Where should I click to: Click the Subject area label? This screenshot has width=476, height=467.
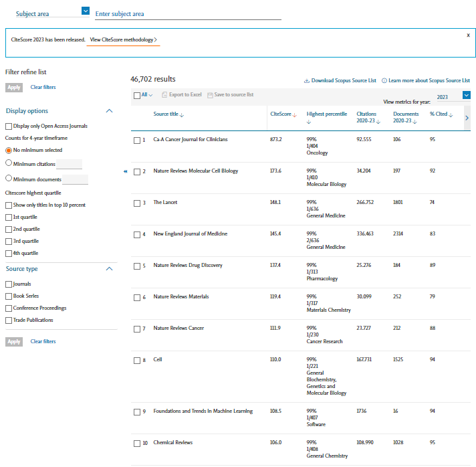coord(32,14)
